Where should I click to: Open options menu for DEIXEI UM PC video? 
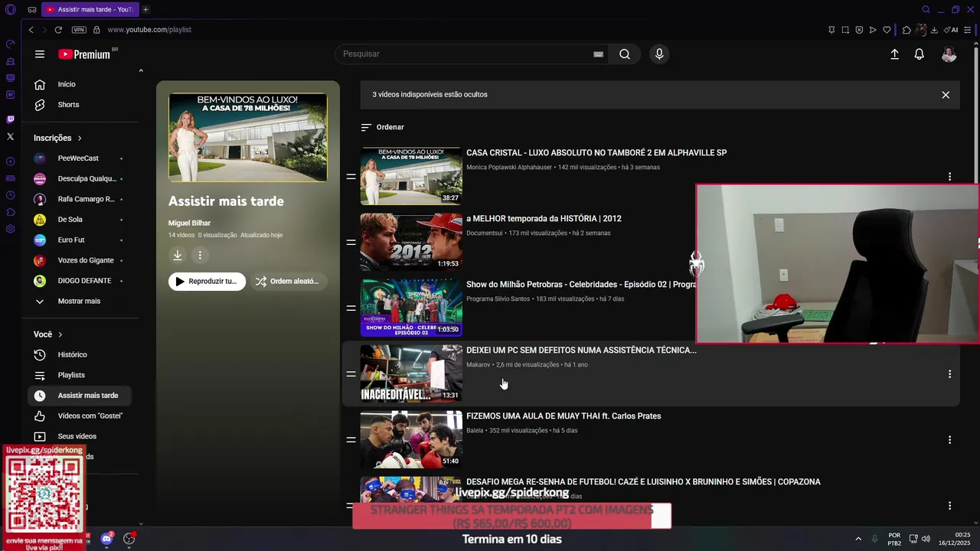[949, 374]
